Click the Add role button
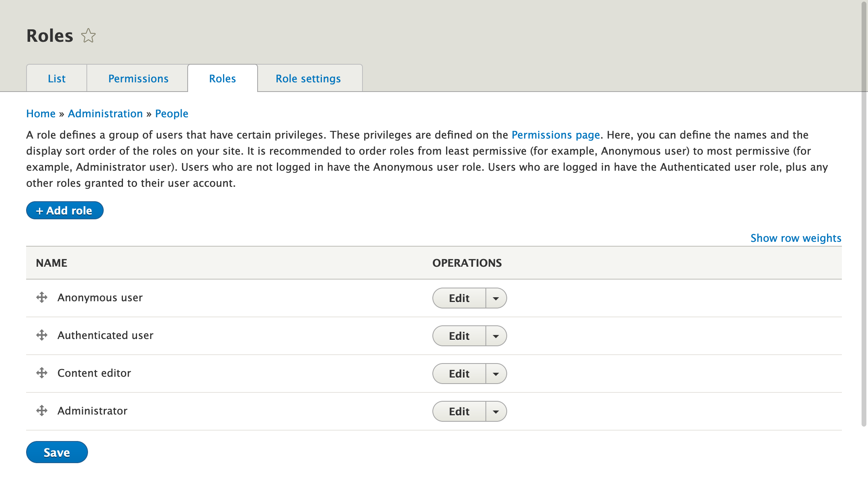The image size is (868, 482). 64,210
